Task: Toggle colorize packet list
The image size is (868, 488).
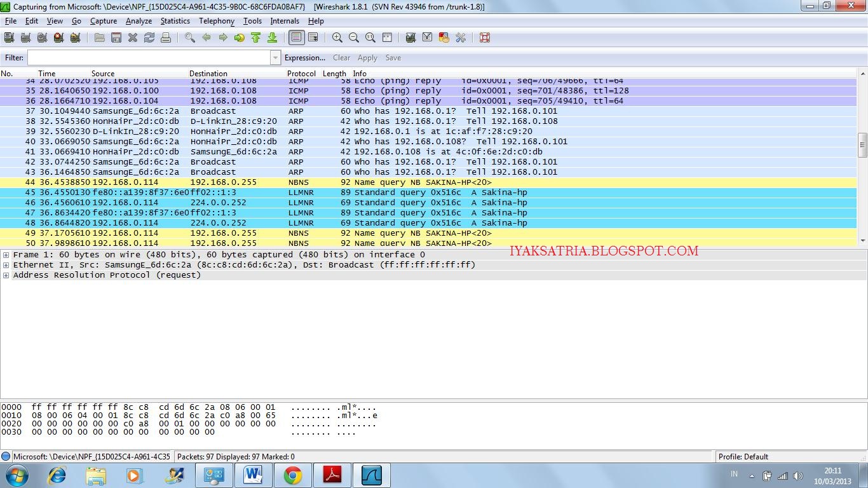Action: [297, 37]
